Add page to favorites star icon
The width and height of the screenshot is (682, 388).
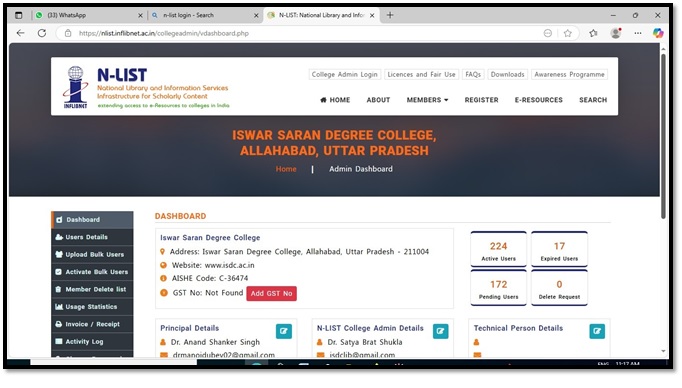[568, 33]
